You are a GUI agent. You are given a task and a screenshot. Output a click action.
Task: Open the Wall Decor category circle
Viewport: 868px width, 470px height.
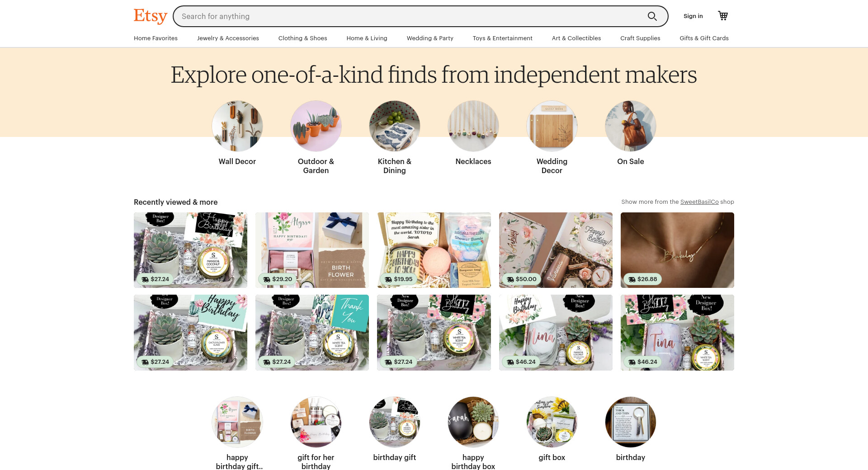[x=237, y=126]
